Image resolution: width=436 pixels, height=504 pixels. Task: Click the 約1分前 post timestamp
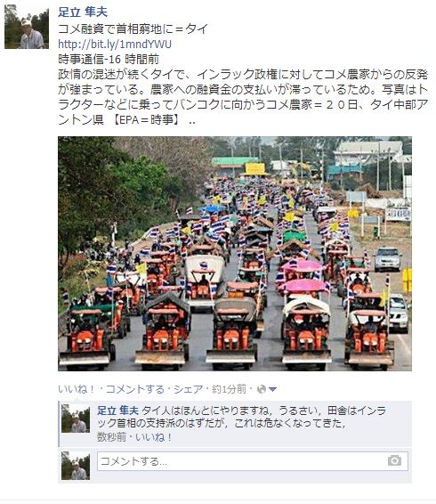pyautogui.click(x=229, y=389)
